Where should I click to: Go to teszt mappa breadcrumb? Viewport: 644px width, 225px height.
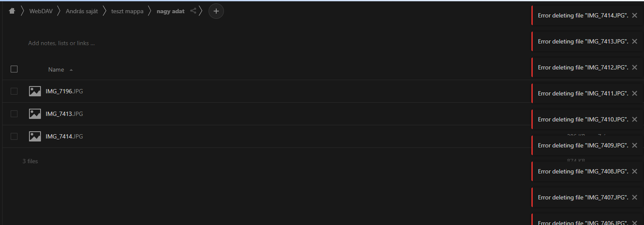128,12
